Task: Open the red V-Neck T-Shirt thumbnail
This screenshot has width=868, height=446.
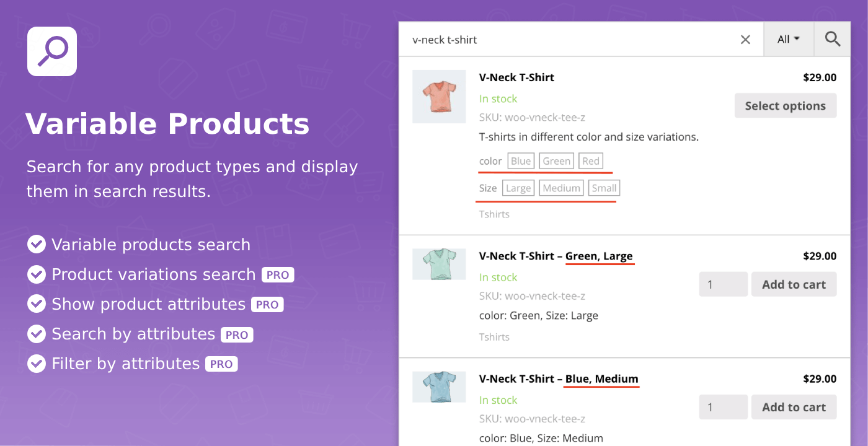Action: click(439, 96)
